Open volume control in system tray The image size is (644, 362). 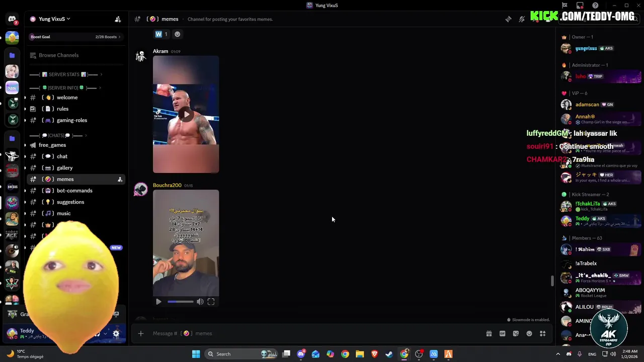coord(614,354)
